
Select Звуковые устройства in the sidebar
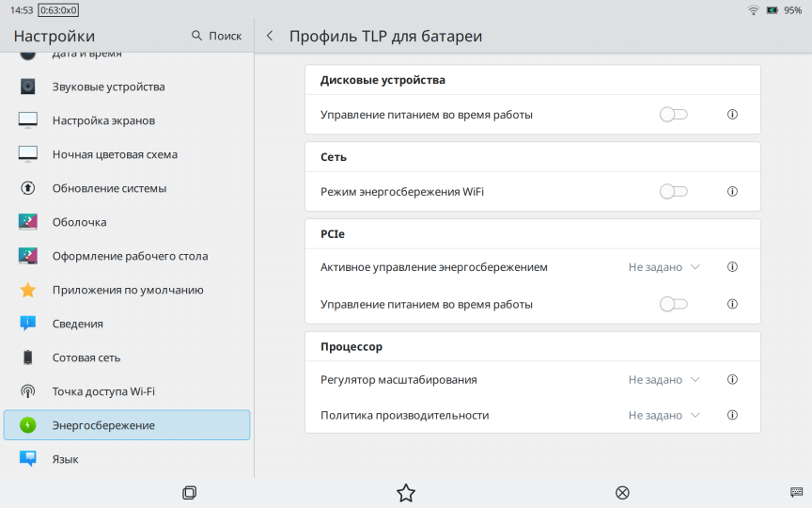[x=108, y=87]
